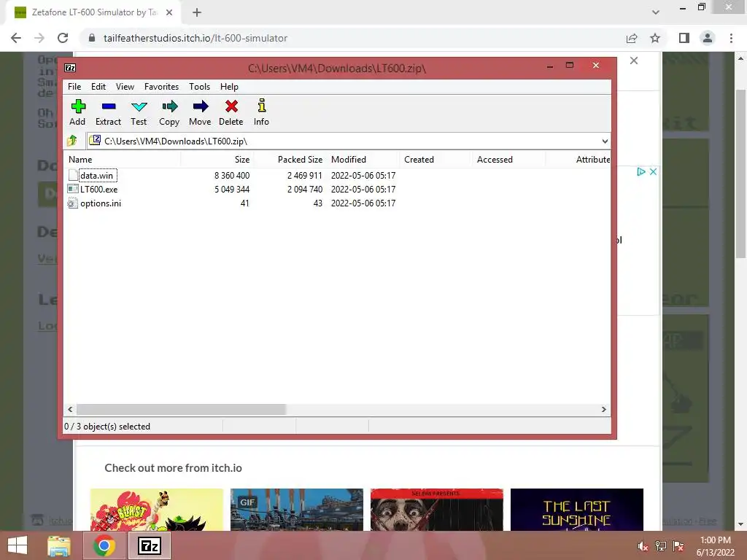Click the archive path address field
Image resolution: width=747 pixels, height=560 pixels.
[348, 141]
